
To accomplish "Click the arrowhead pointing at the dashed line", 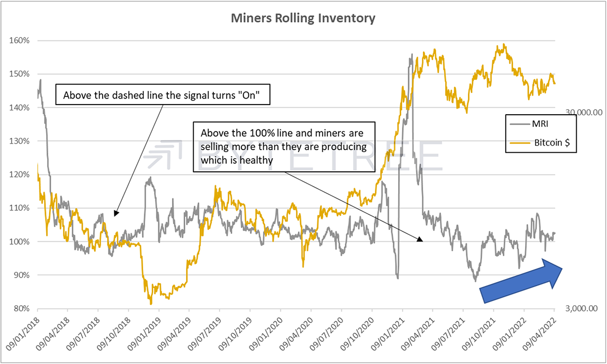I will pos(116,213).
